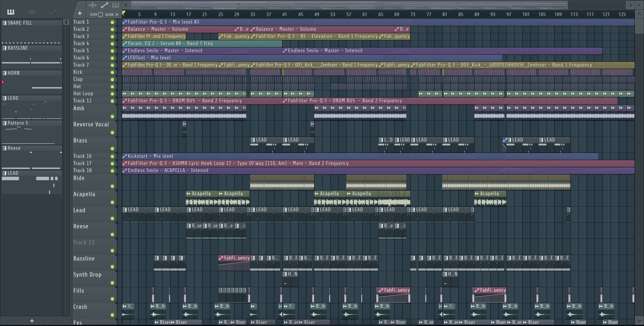Toggle the SLIDE radio option
The height and width of the screenshot is (326, 644).
coord(117,15)
